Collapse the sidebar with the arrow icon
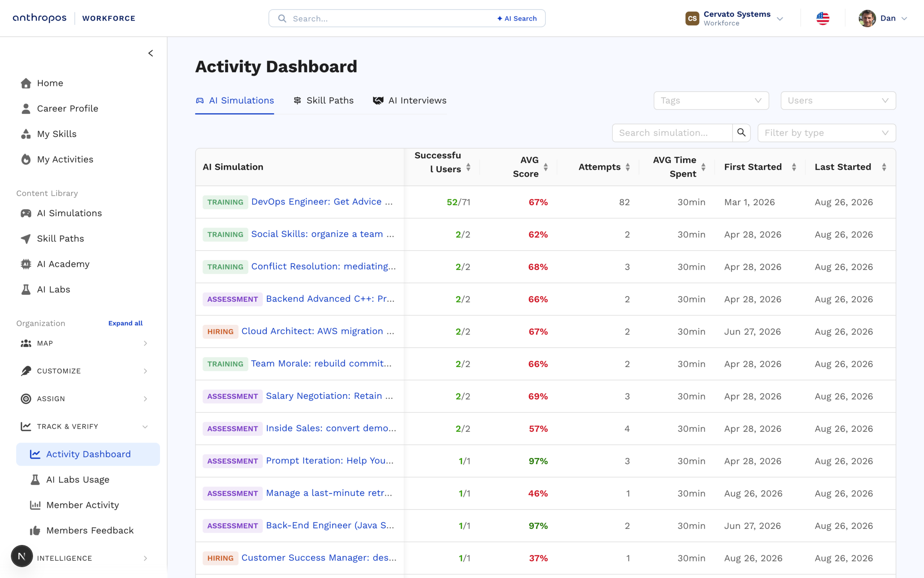 (x=151, y=53)
